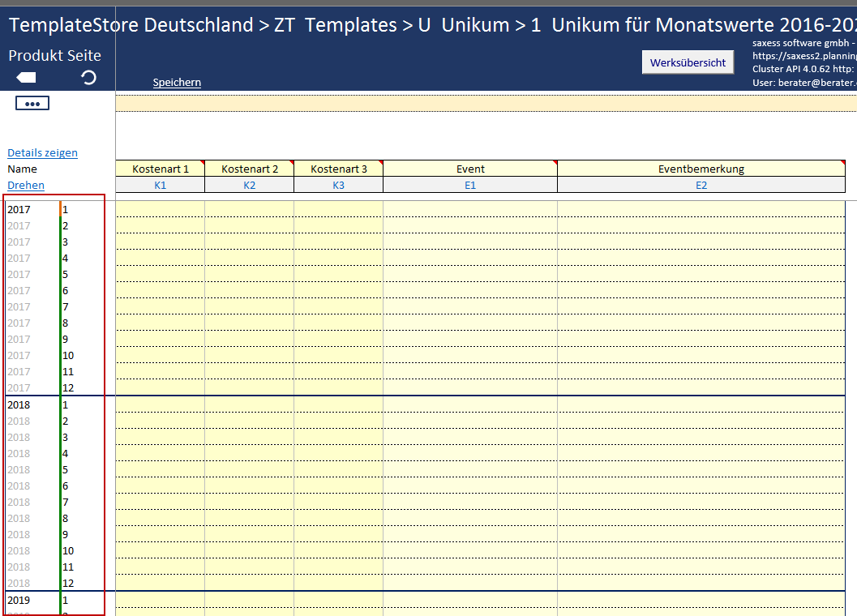Click the white back arrow icon
Viewport: 857px width, 616px height.
(26, 78)
